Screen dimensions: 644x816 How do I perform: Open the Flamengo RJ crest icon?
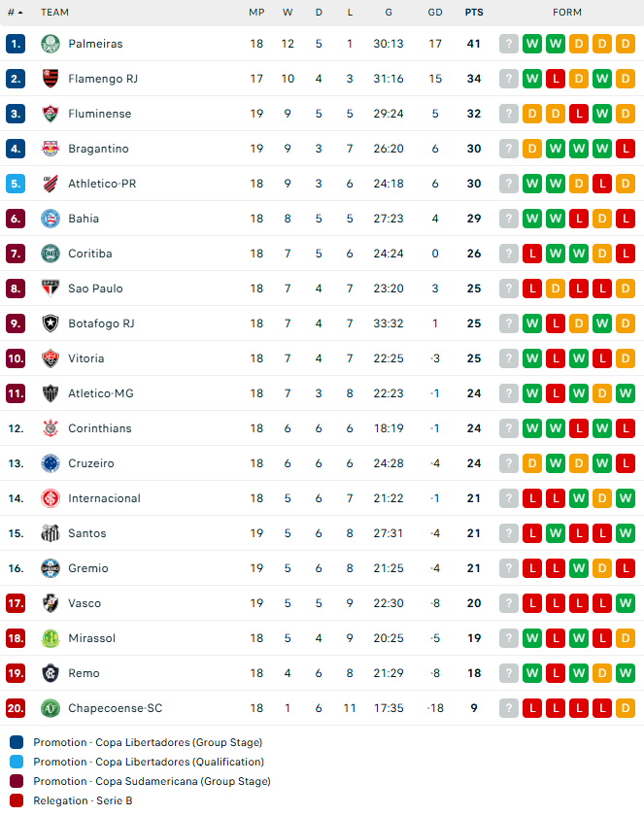51,79
